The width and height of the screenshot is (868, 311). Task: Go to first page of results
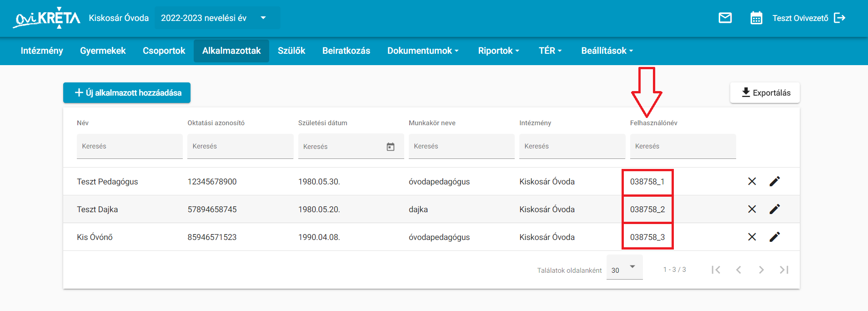pyautogui.click(x=716, y=270)
